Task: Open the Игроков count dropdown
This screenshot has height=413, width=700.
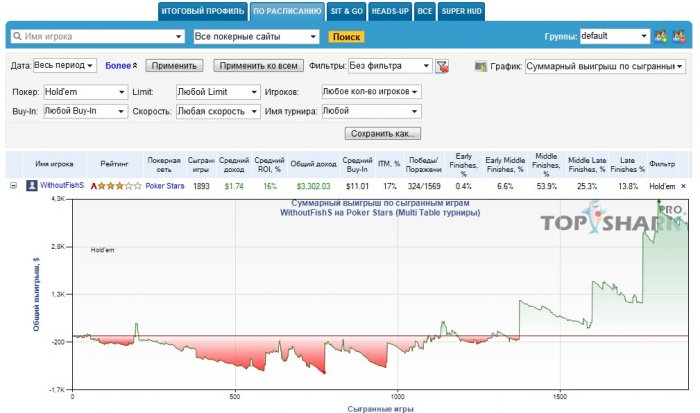Action: 371,92
